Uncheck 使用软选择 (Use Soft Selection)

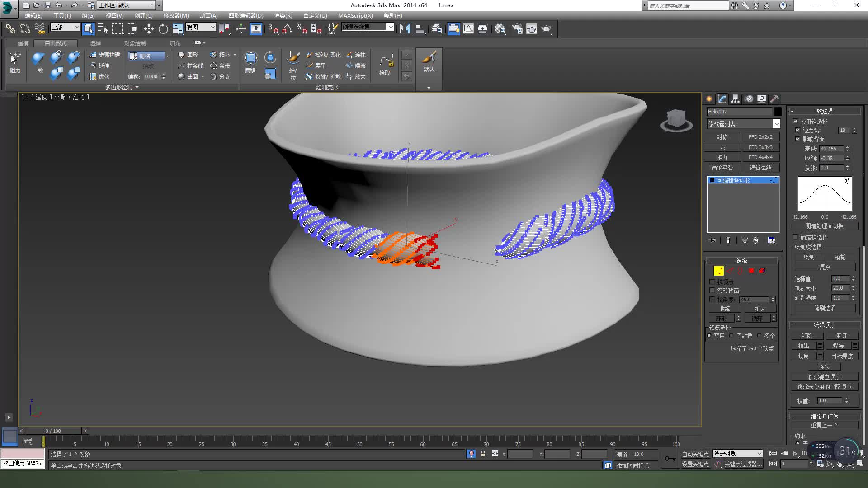(796, 122)
